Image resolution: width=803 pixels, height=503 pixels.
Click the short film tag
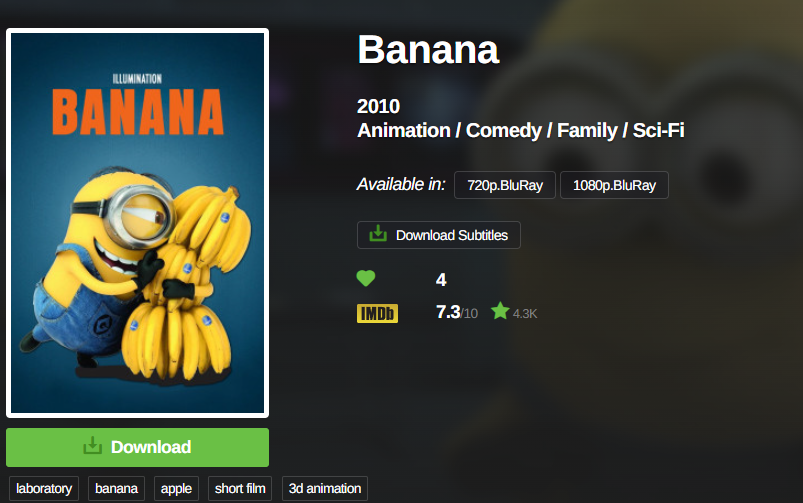tap(240, 489)
